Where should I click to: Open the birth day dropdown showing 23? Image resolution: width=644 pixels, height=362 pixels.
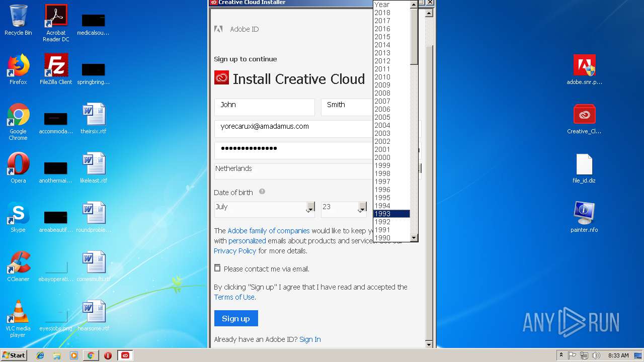pyautogui.click(x=344, y=210)
